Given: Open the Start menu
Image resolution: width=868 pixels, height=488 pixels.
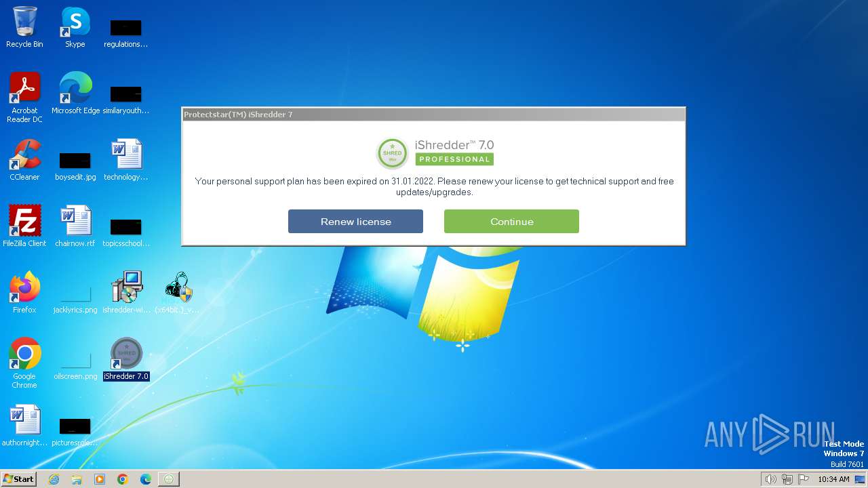Looking at the screenshot, I should (x=18, y=479).
